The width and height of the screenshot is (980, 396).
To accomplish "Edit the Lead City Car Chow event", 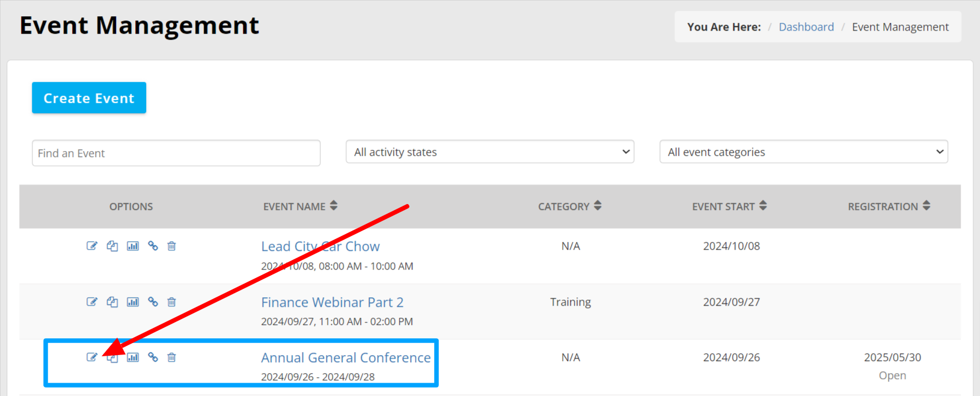I will [x=91, y=246].
